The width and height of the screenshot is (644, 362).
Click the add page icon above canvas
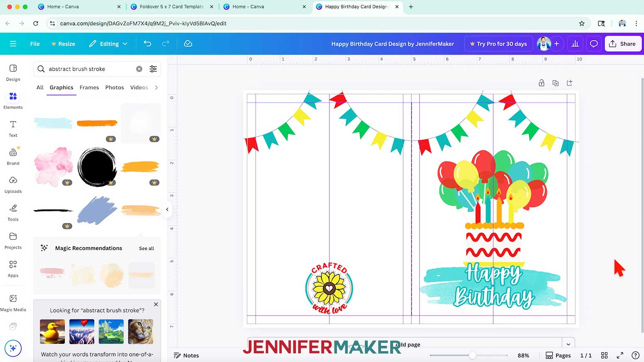[570, 83]
